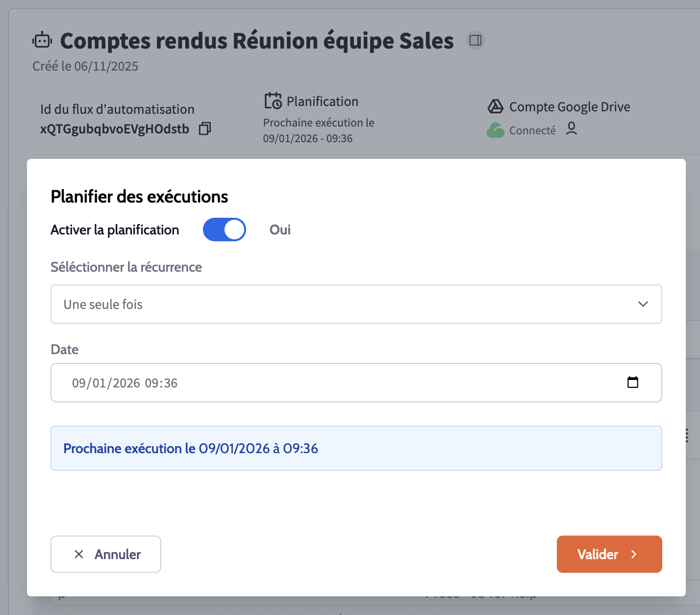
Task: Click the Annuler button
Action: click(x=106, y=554)
